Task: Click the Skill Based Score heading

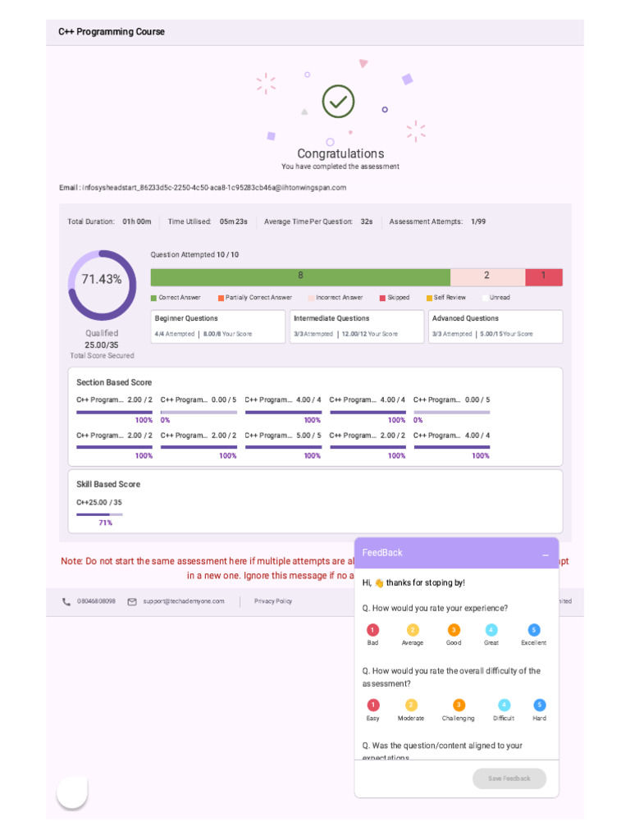Action: (108, 484)
